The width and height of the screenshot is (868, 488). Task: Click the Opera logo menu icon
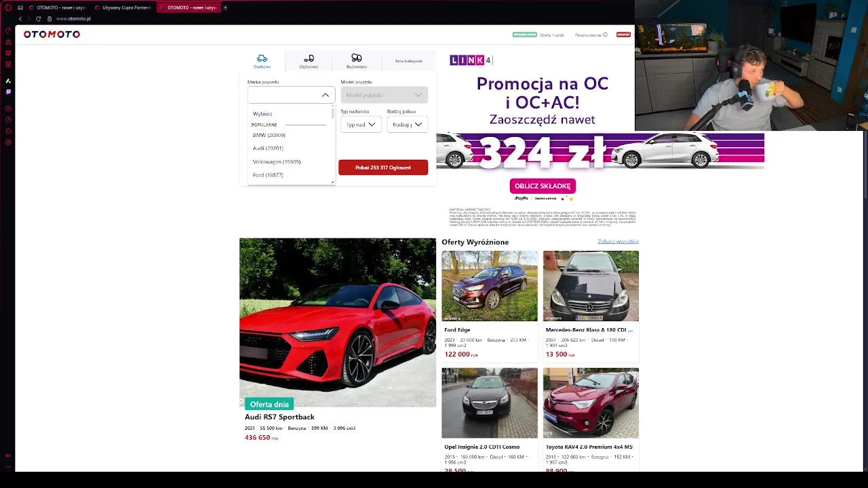pos(8,7)
